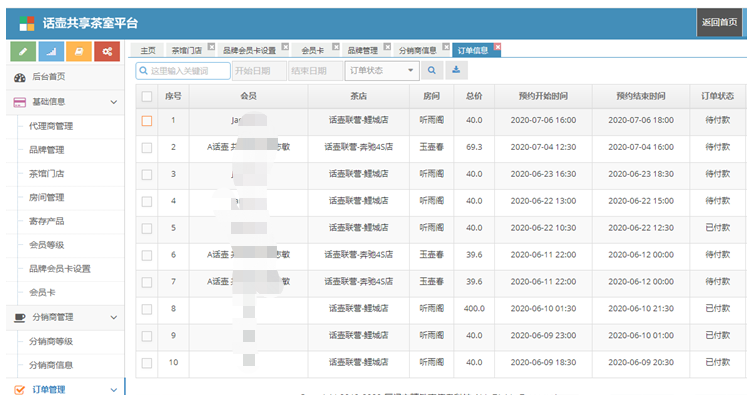Viewport: 747px width, 395px height.
Task: Switch to the 会员卡 tab
Action: coord(313,50)
